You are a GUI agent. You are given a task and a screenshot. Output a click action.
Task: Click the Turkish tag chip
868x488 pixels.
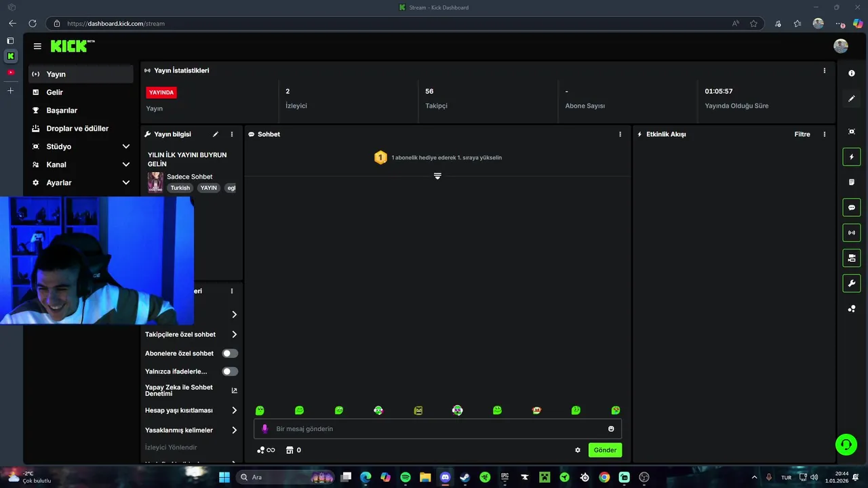180,188
